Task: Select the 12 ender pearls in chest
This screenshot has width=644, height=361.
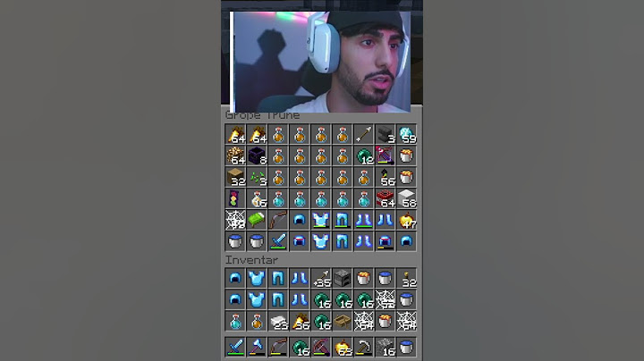Action: 363,155
